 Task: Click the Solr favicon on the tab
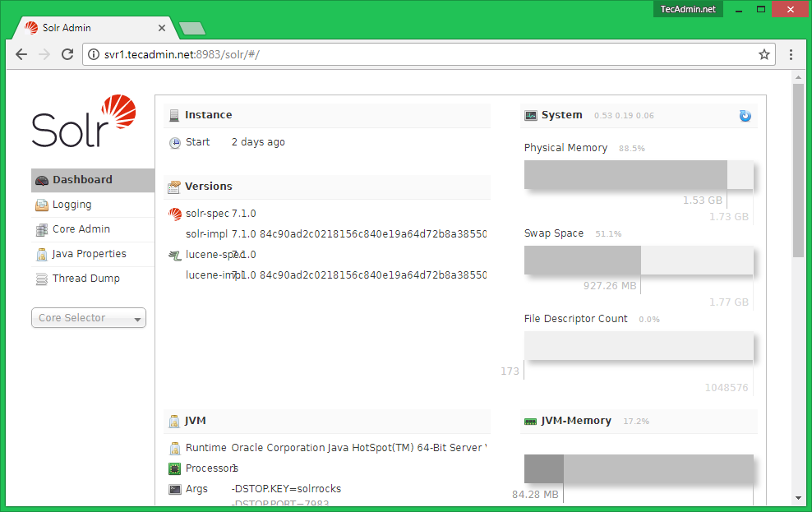tap(31, 28)
